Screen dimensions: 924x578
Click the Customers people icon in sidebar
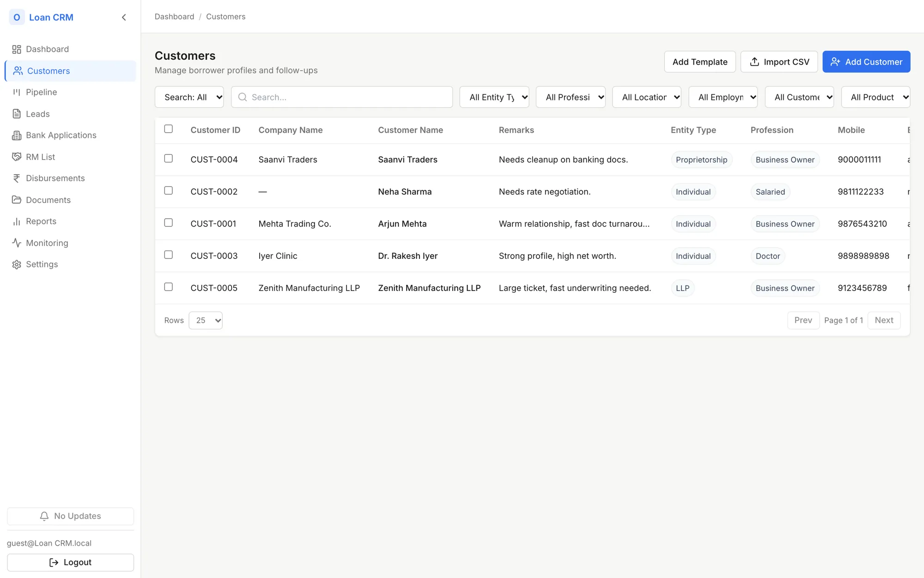[x=18, y=71]
